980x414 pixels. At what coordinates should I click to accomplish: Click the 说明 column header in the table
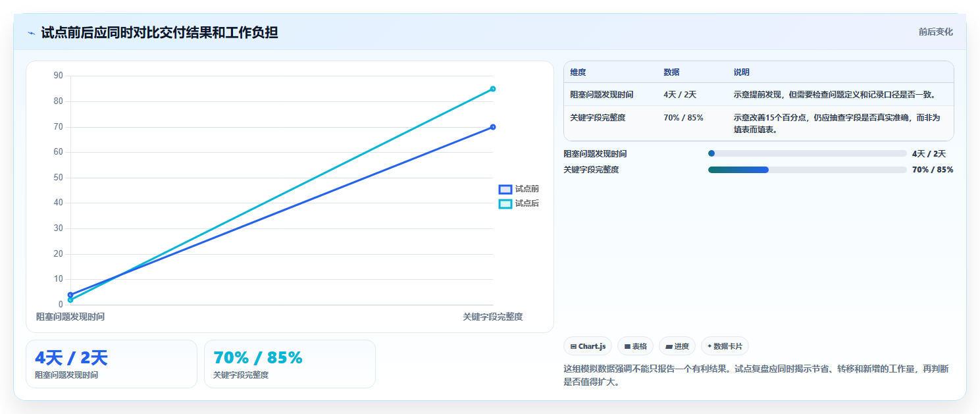tap(742, 72)
